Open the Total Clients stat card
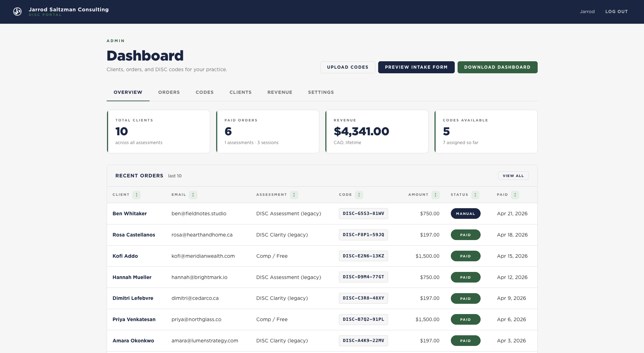Image resolution: width=644 pixels, height=353 pixels. [x=158, y=131]
